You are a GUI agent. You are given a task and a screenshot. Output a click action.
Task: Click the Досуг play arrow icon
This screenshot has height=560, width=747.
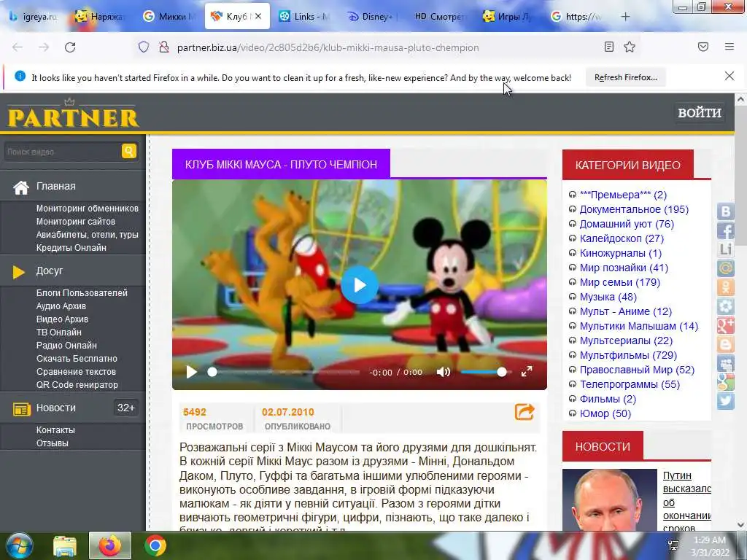18,272
